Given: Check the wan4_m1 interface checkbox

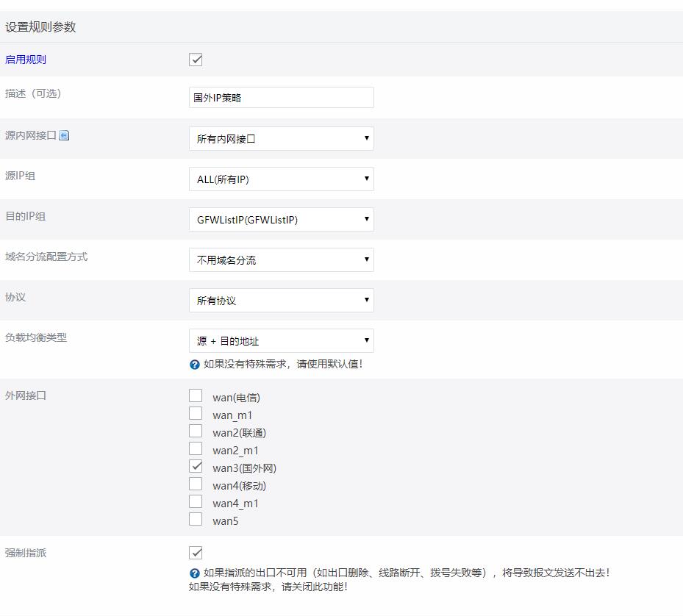Looking at the screenshot, I should coord(196,501).
